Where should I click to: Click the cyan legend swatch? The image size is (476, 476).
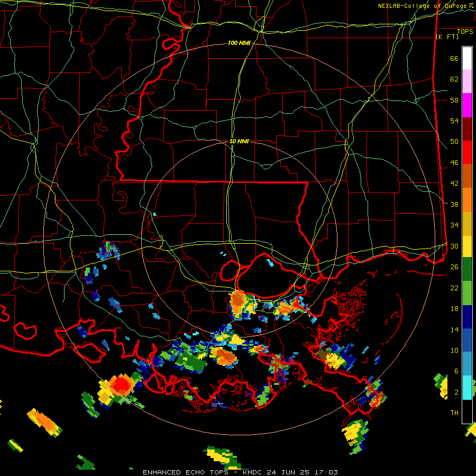467,387
